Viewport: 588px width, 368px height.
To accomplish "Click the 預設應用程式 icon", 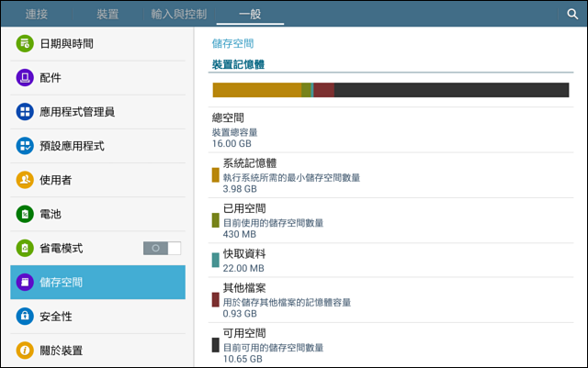I will click(25, 146).
